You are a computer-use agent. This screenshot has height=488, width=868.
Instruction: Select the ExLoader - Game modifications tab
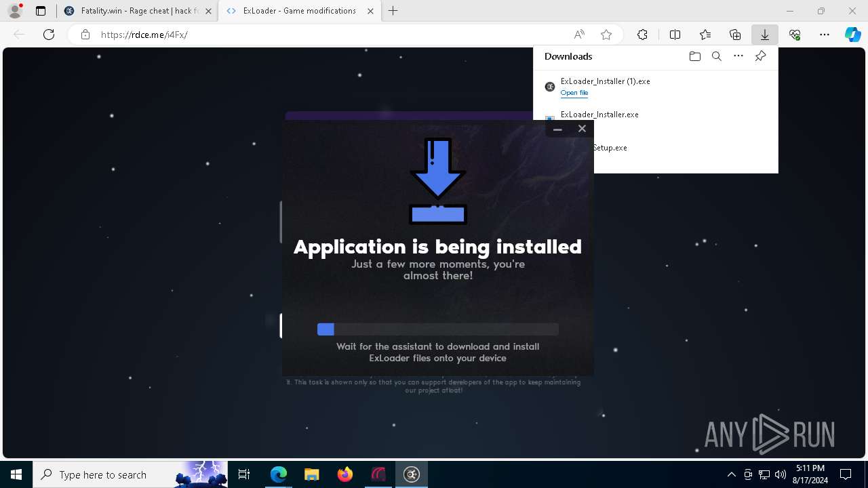click(x=299, y=11)
